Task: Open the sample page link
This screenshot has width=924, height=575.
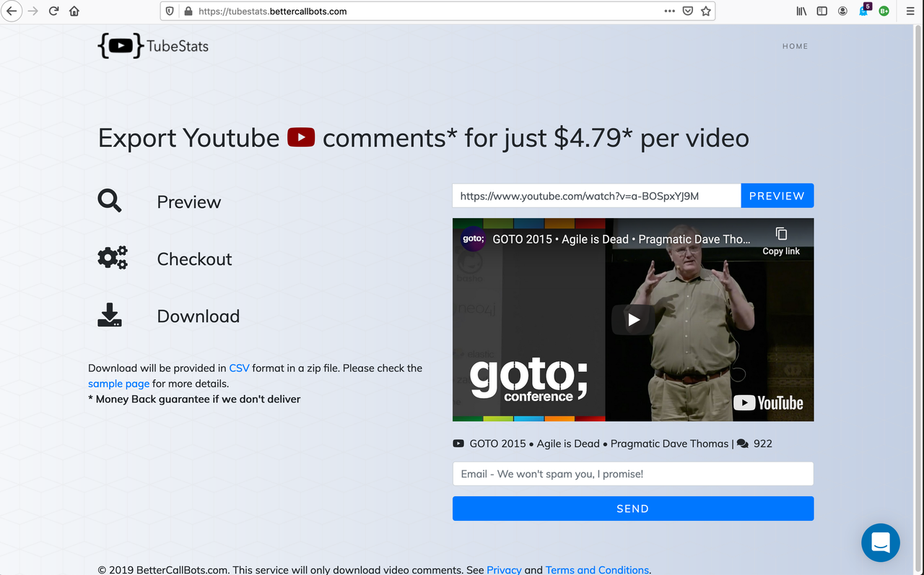Action: [x=118, y=384]
